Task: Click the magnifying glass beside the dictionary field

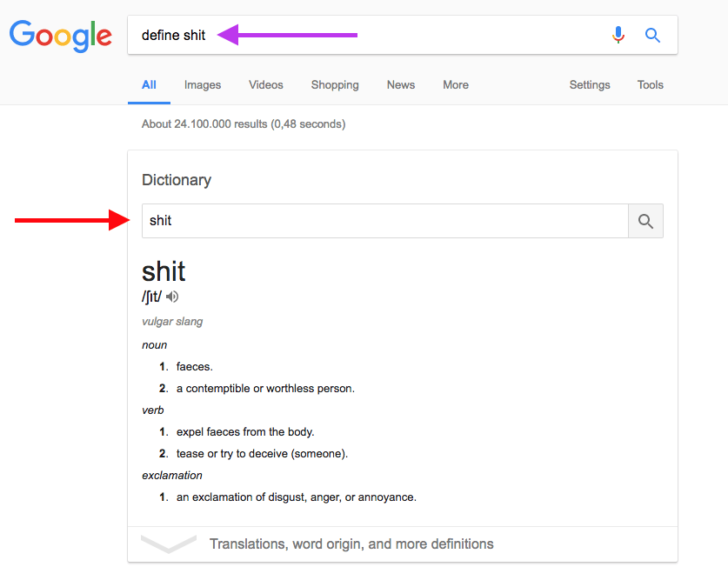Action: (645, 220)
